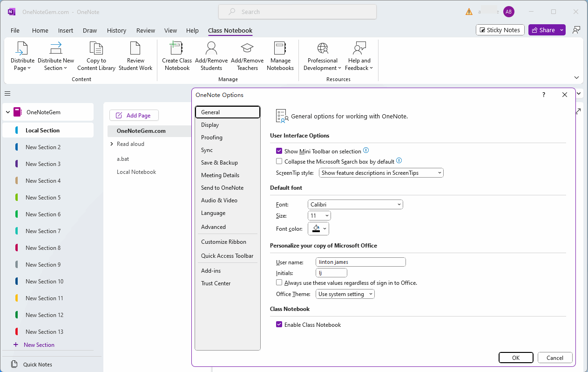The height and width of the screenshot is (372, 588).
Task: Click the plus icon for New Section
Action: [15, 345]
